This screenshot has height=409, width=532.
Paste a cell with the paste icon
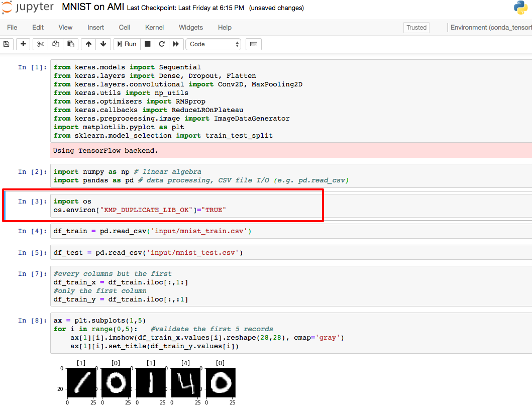coord(71,44)
